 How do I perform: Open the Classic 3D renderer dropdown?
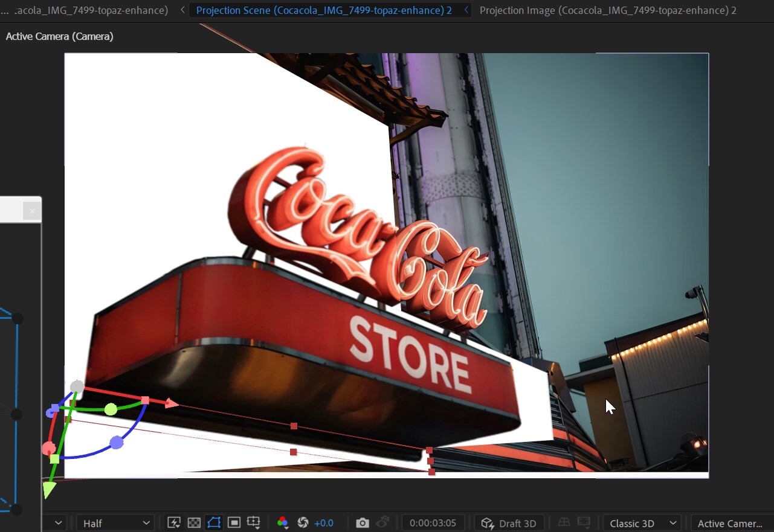pos(643,523)
